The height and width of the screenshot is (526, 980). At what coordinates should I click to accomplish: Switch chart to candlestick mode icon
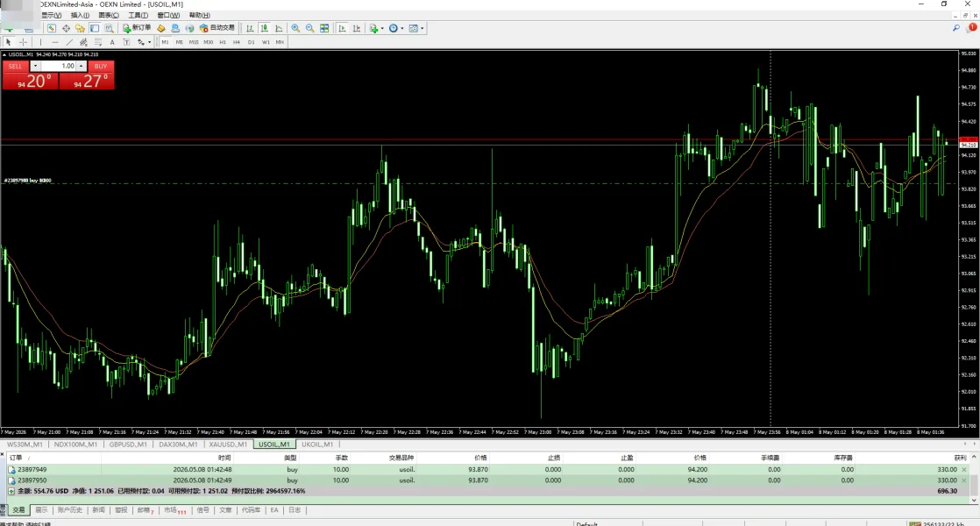(x=265, y=28)
